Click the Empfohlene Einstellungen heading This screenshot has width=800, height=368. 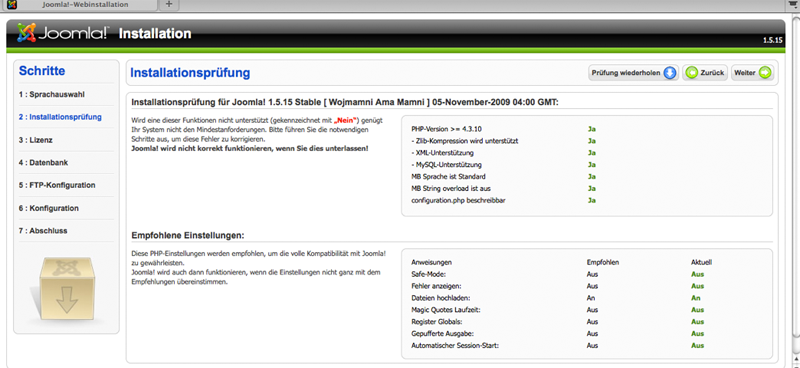pyautogui.click(x=188, y=236)
